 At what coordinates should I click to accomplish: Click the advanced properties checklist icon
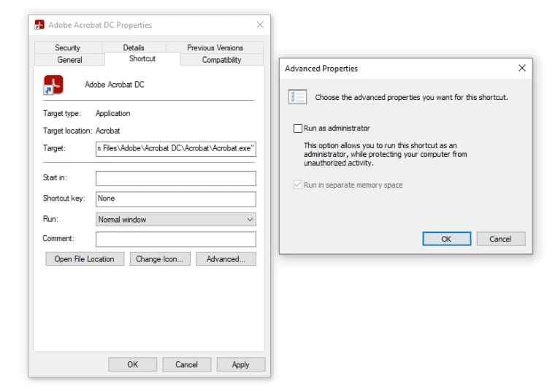pos(297,96)
